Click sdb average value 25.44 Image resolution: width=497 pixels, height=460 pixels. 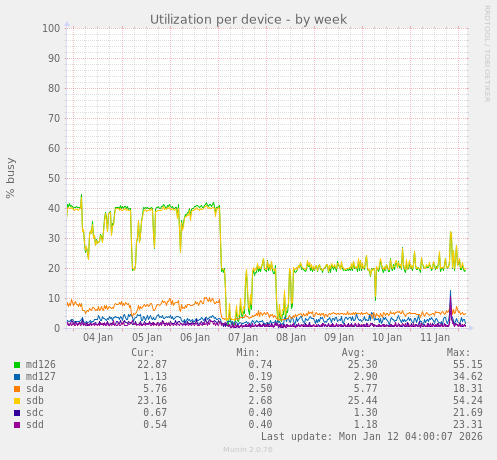(363, 401)
